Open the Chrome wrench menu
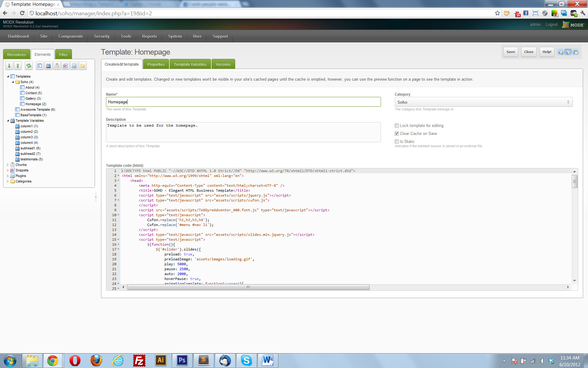588x368 pixels. 583,13
